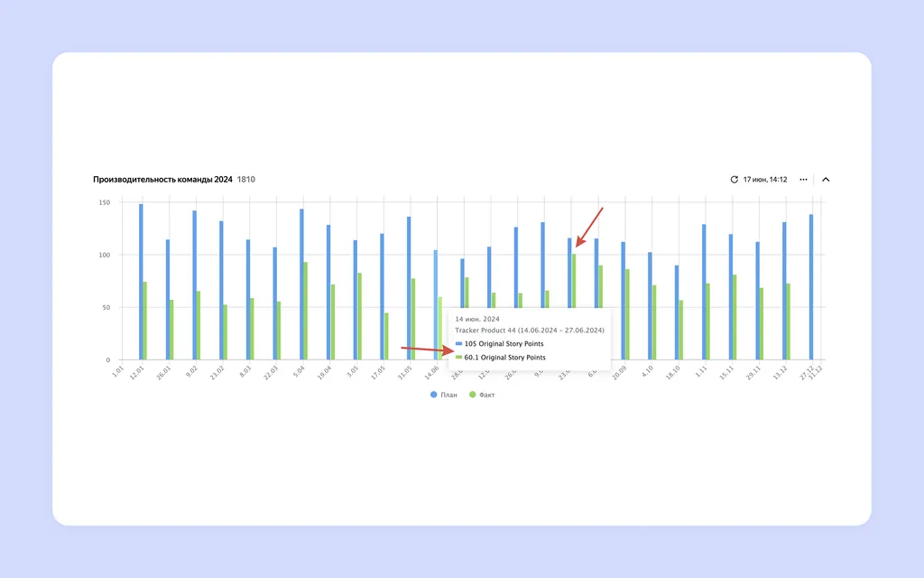Click the 105 Original Story Points tooltip row
This screenshot has height=578, width=924.
tap(500, 344)
